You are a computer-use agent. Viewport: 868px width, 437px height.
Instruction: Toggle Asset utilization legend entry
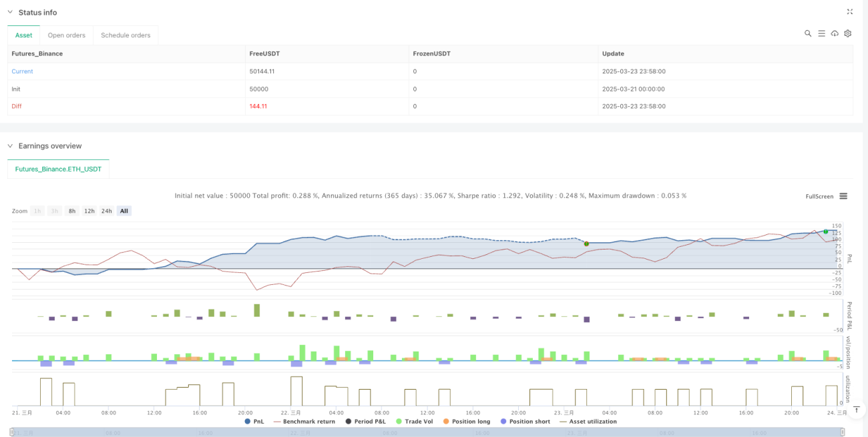pos(588,422)
